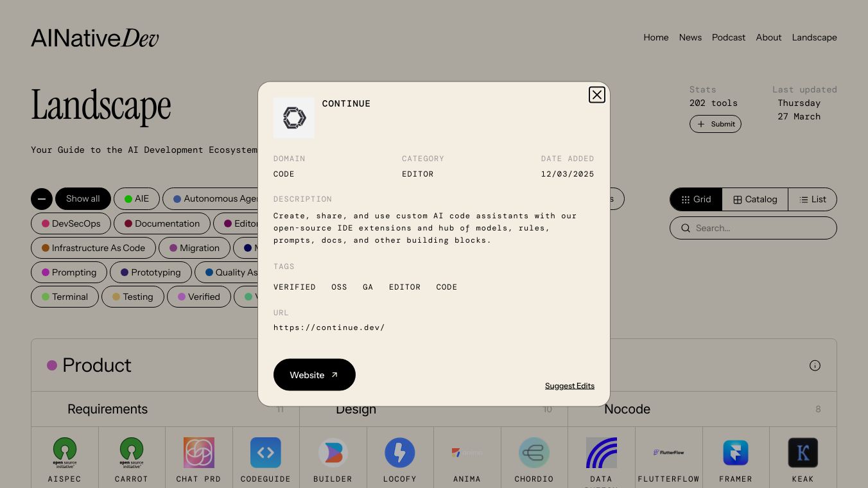Open the FlutterFlow tool icon
Screen dimensions: 868x488
tap(668, 453)
